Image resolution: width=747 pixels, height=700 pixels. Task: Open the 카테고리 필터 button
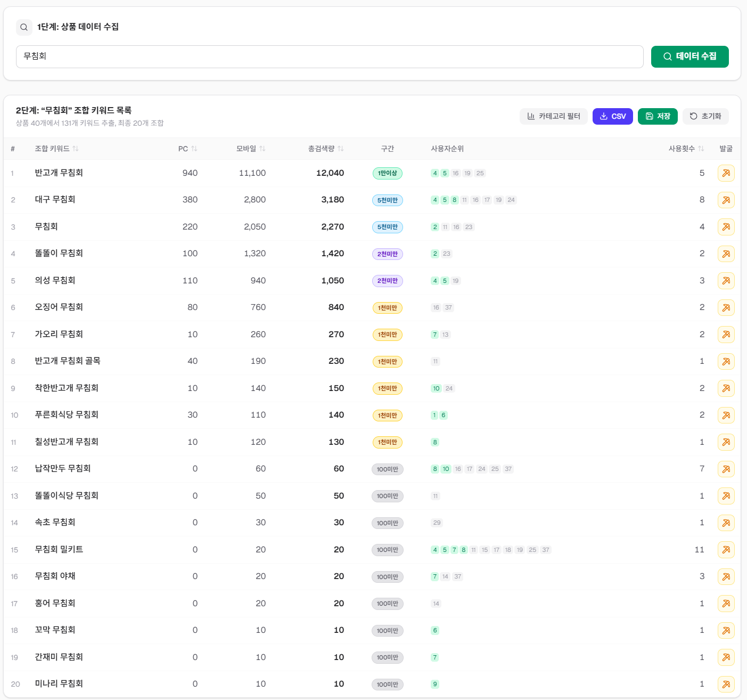[554, 116]
